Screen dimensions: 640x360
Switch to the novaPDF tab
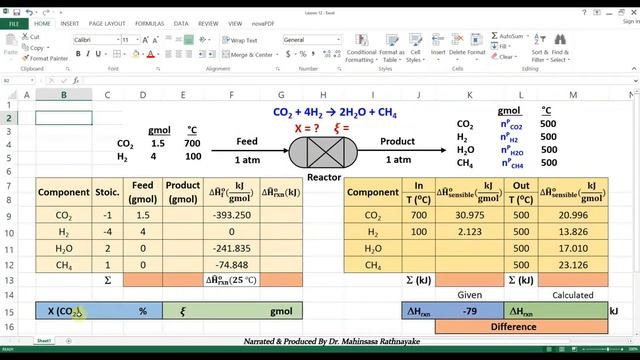coord(263,24)
